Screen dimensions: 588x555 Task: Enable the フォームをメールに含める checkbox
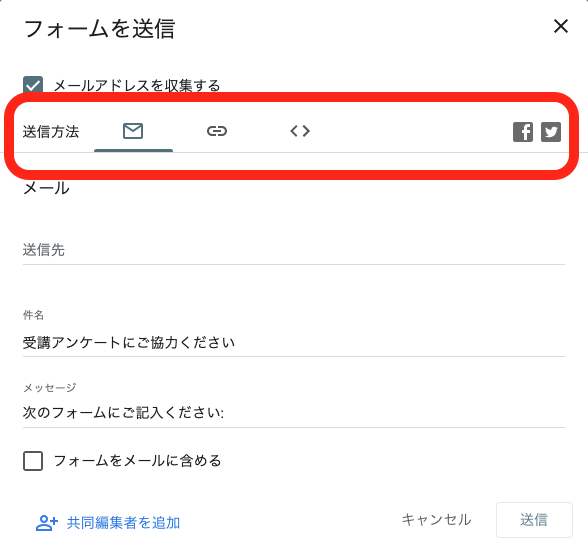click(x=33, y=460)
